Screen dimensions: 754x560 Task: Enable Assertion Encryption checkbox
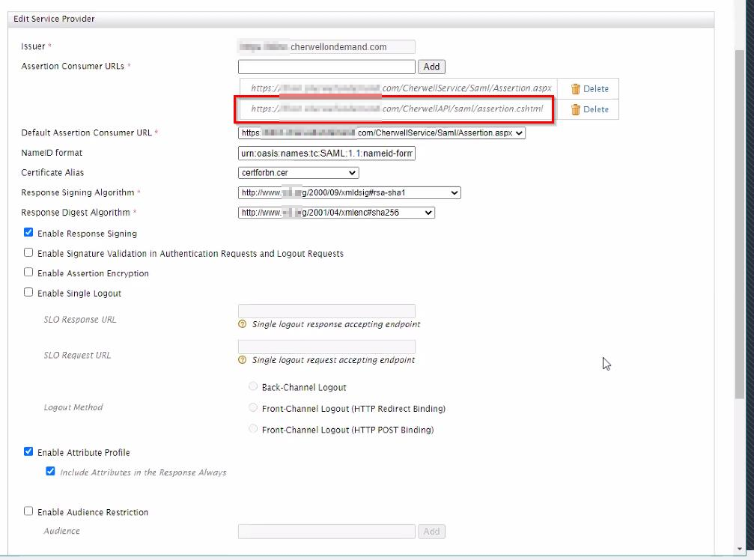(28, 273)
